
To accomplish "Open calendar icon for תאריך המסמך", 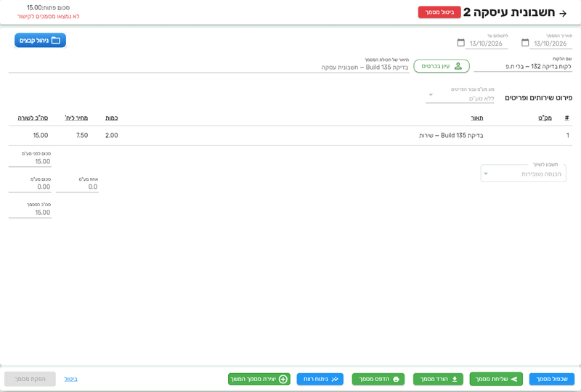I will [x=525, y=43].
